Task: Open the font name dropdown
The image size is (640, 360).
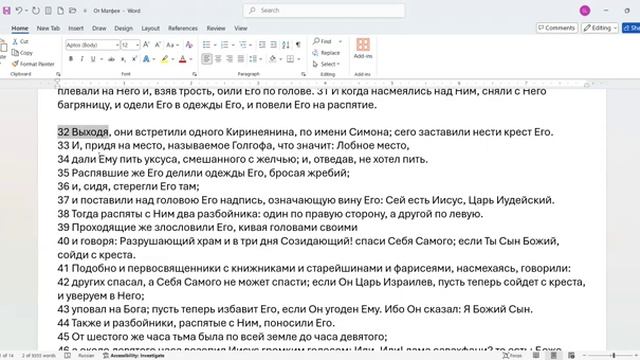Action: coord(117,45)
